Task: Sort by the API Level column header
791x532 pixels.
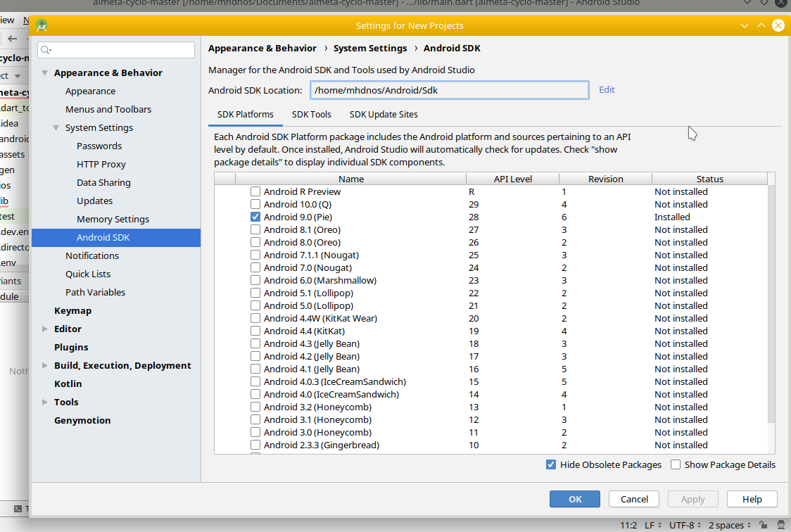Action: pos(512,179)
